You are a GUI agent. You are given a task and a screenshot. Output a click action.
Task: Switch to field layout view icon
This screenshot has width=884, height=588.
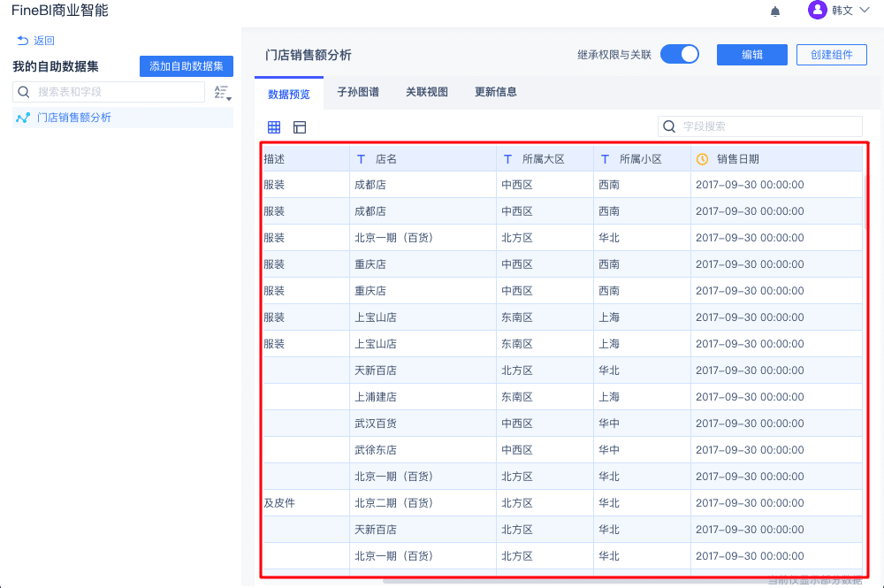pyautogui.click(x=300, y=127)
